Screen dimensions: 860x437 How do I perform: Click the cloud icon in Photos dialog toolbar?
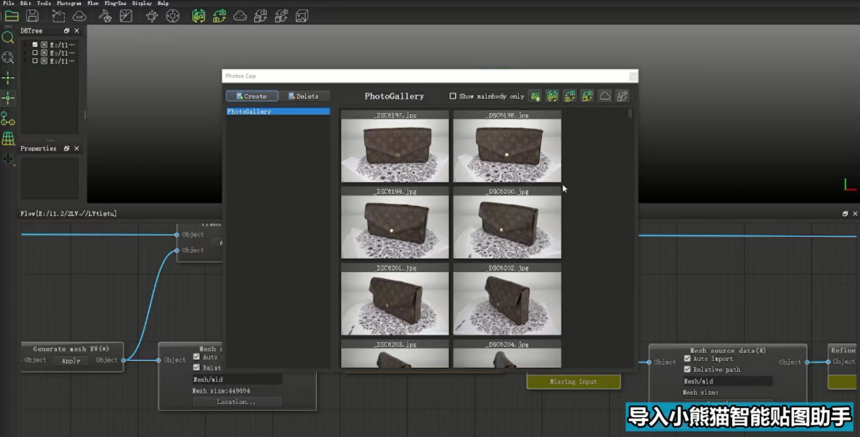604,96
